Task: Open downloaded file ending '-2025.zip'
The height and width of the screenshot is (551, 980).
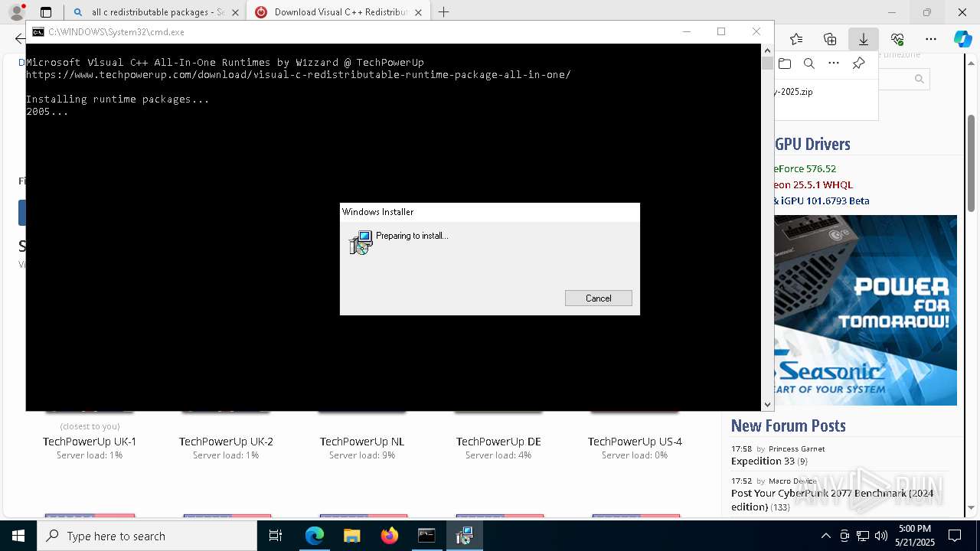Action: coord(793,92)
